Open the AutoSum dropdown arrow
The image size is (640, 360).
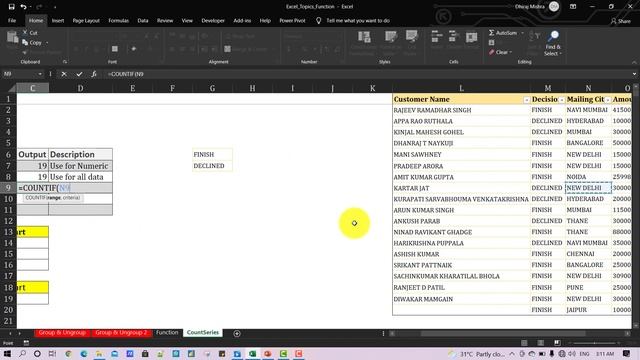click(522, 33)
